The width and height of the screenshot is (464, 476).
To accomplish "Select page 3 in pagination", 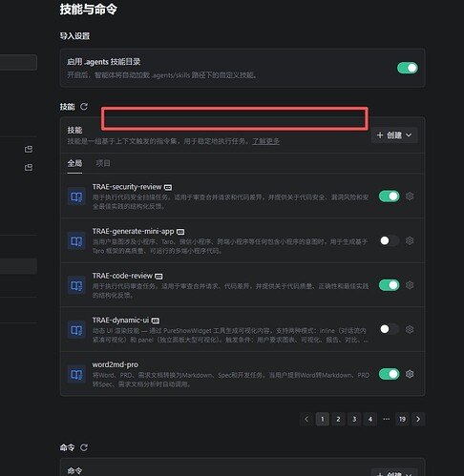I will click(x=354, y=419).
